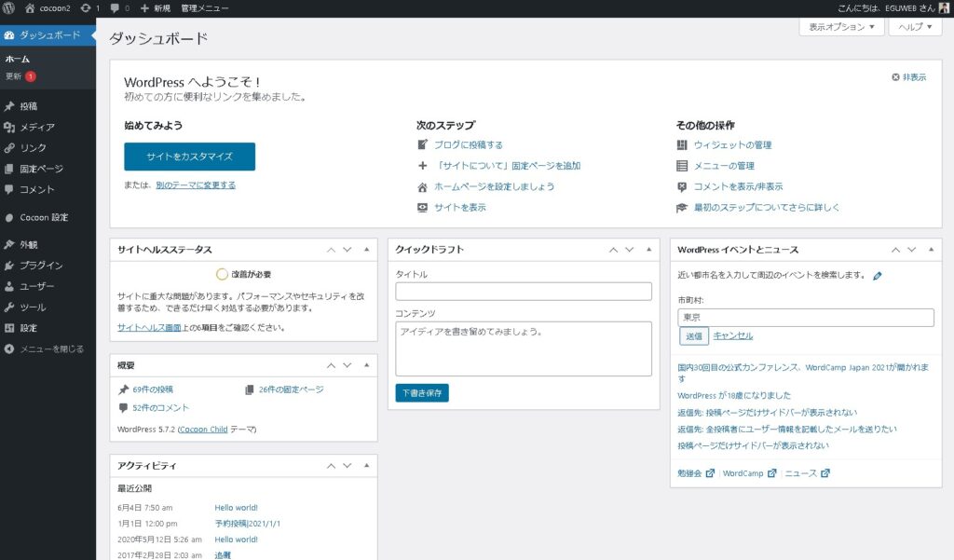Open the 投稿 (Posts) menu item
The image size is (954, 560).
click(28, 106)
